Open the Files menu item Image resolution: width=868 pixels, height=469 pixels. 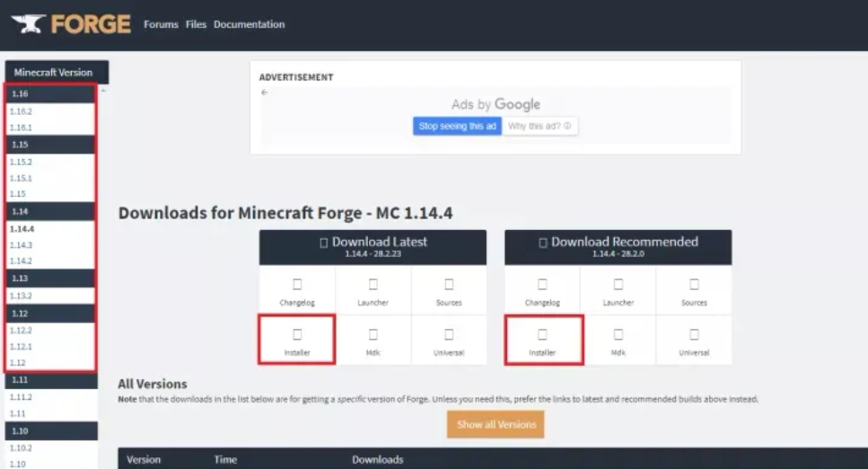point(196,24)
